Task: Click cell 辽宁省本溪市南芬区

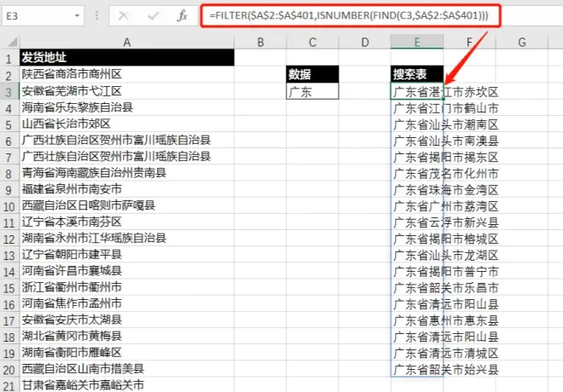Action: (x=127, y=222)
